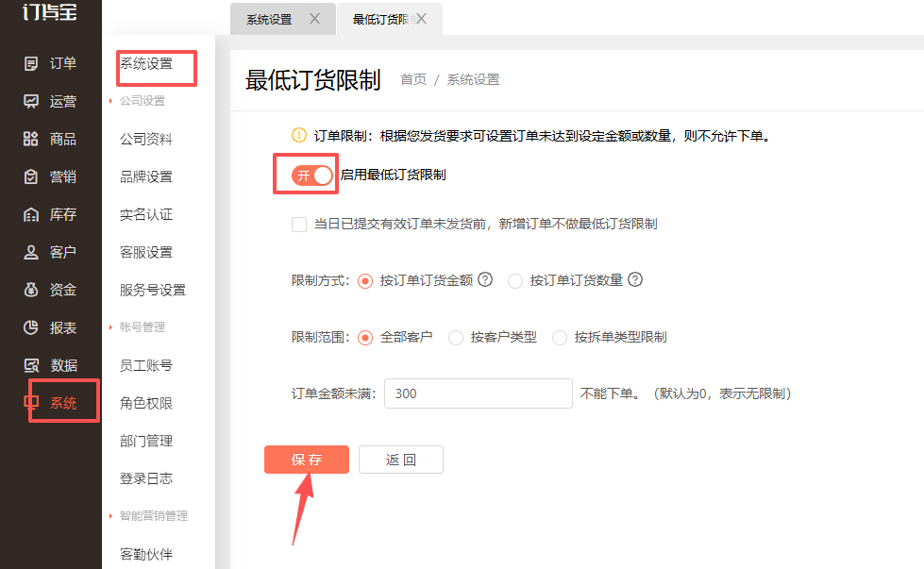The height and width of the screenshot is (569, 924).
Task: Open the 库存 inventory sidebar icon
Action: (x=30, y=214)
